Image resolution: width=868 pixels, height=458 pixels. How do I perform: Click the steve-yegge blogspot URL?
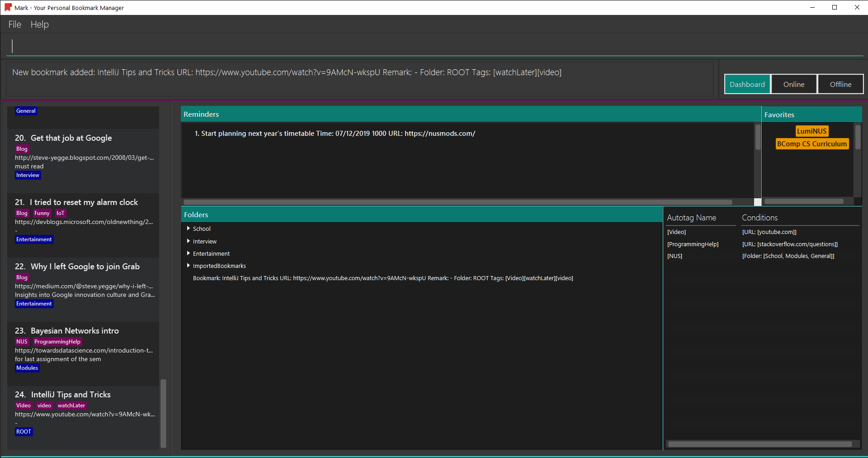85,158
